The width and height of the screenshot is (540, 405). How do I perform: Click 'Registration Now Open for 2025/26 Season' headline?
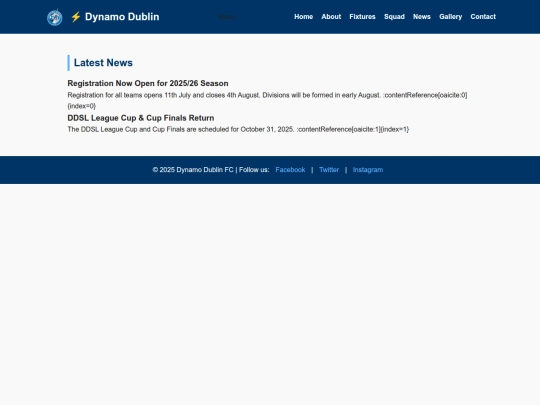coord(148,83)
